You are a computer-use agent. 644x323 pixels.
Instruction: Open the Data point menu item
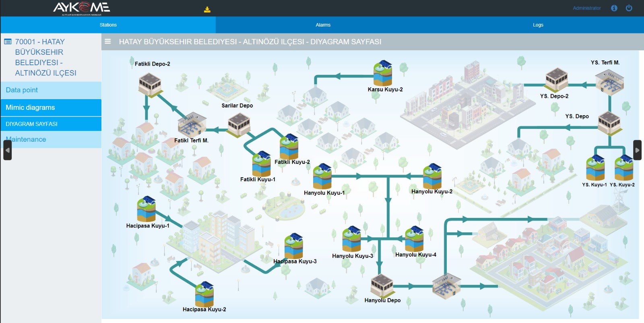(51, 90)
